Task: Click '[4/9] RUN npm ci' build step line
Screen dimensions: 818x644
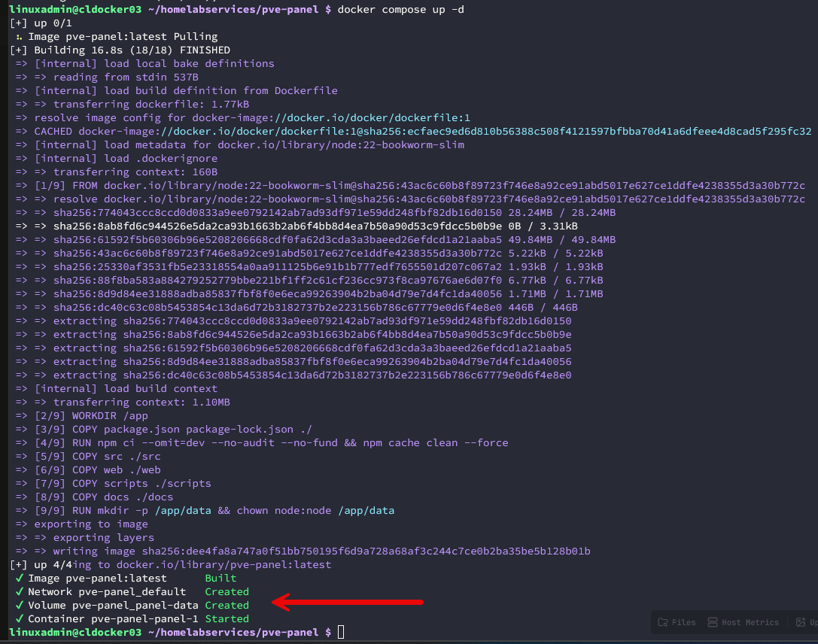Action: pos(261,443)
